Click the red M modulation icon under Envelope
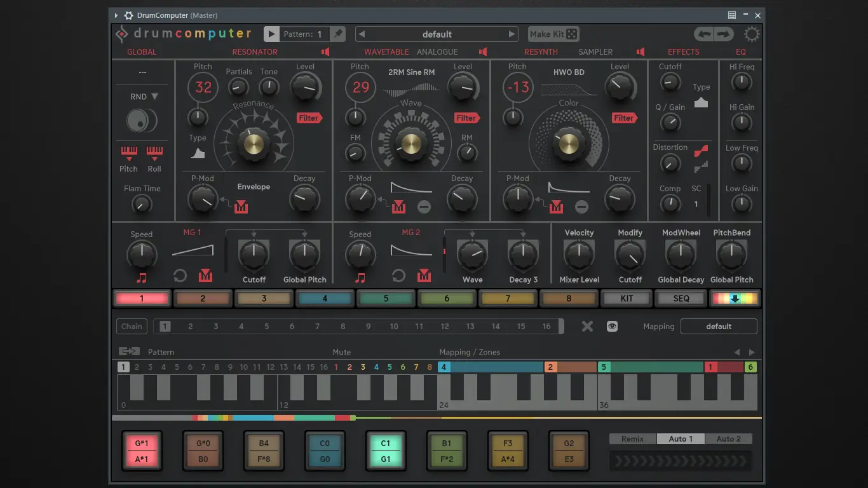Image resolution: width=868 pixels, height=488 pixels. click(241, 206)
